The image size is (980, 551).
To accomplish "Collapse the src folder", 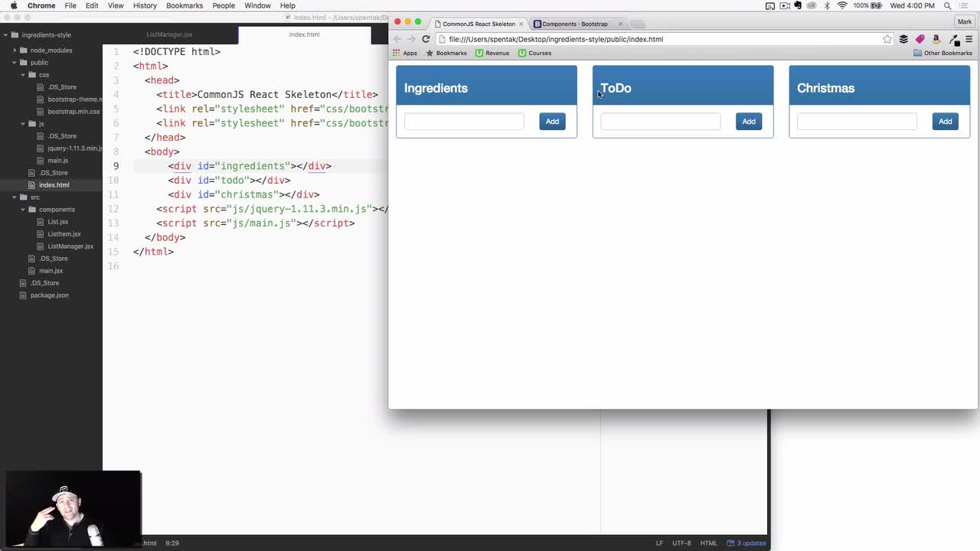I will (x=14, y=197).
